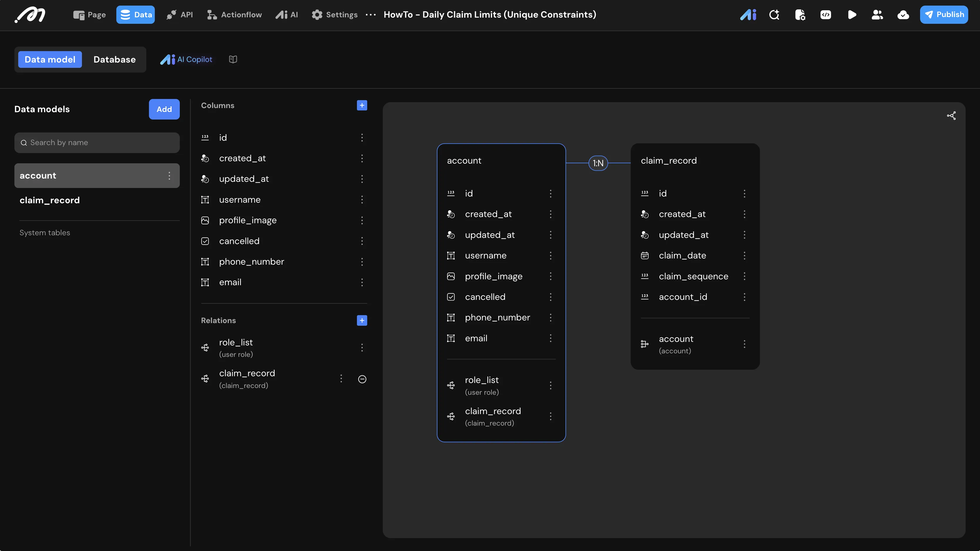The image size is (980, 551).
Task: Open options for username in account diagram card
Action: pos(550,256)
